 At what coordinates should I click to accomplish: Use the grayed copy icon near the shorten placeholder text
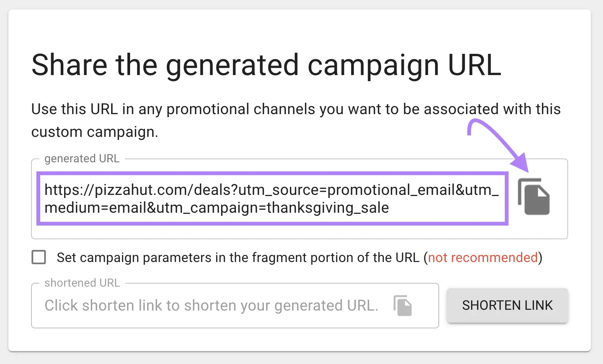[403, 306]
